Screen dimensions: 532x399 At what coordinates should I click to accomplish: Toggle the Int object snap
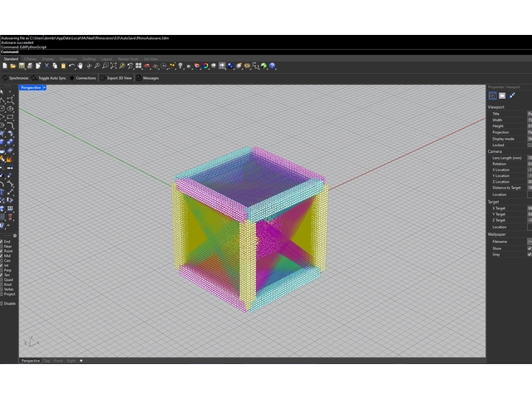(x=2, y=265)
